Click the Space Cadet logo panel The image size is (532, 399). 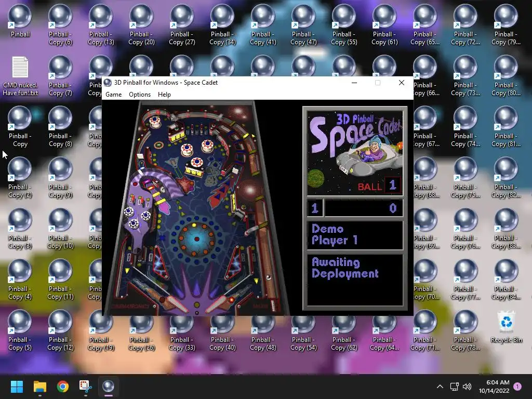pos(355,152)
